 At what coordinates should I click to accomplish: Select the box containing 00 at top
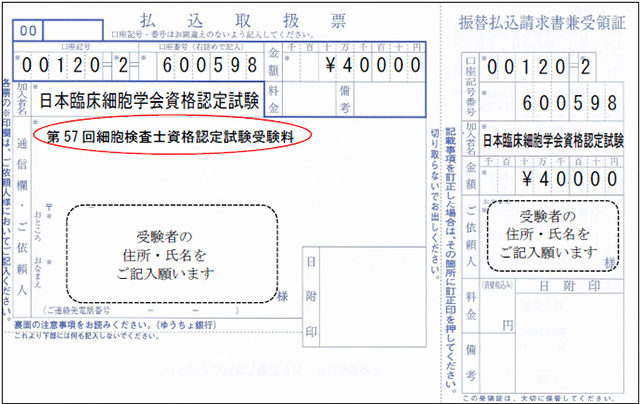(28, 31)
